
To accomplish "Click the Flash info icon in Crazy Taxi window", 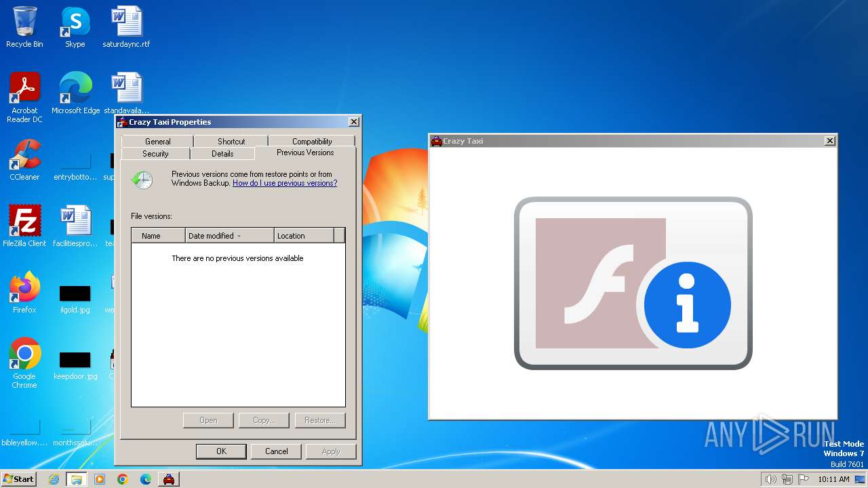I will point(687,305).
